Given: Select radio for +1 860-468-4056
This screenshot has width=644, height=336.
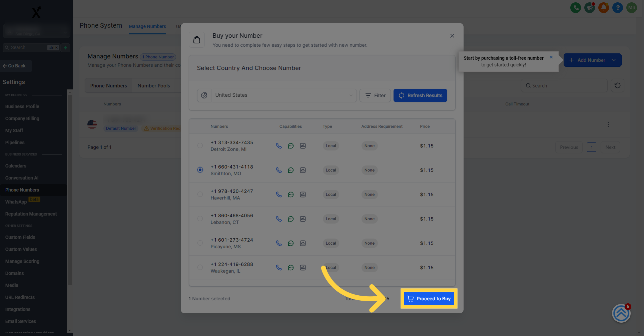Looking at the screenshot, I should (x=200, y=219).
